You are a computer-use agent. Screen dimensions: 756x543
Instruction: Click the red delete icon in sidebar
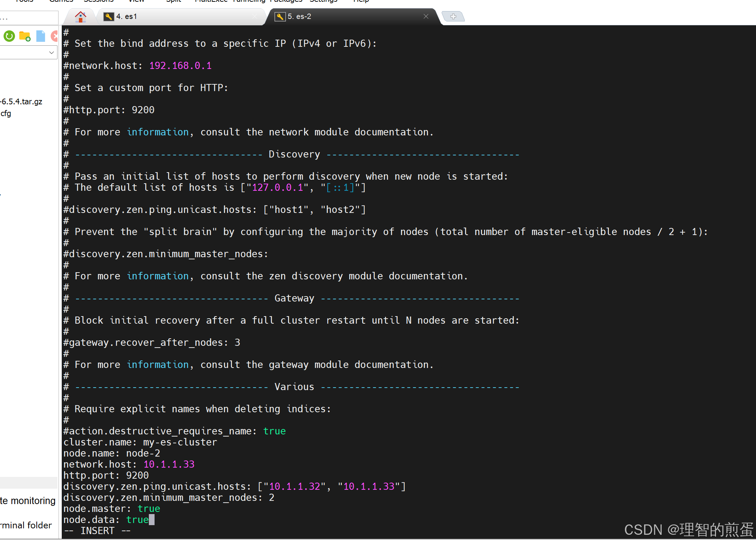[55, 36]
